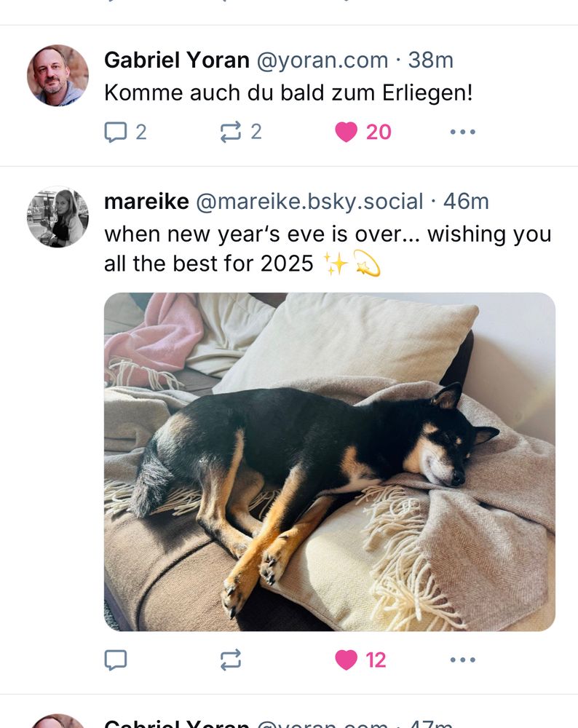
Task: Open replies on Gabriel Yoran's post
Action: pyautogui.click(x=125, y=132)
